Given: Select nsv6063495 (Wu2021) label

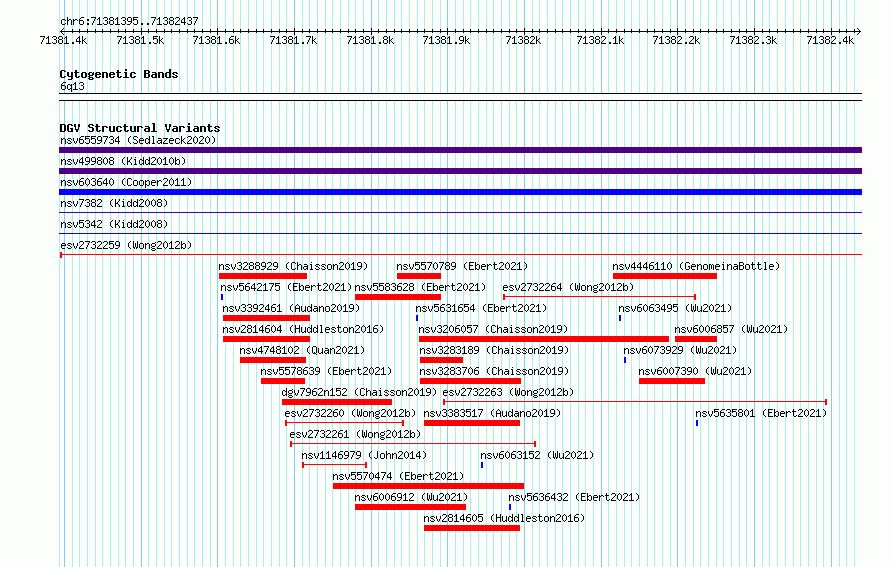Looking at the screenshot, I should tap(675, 308).
